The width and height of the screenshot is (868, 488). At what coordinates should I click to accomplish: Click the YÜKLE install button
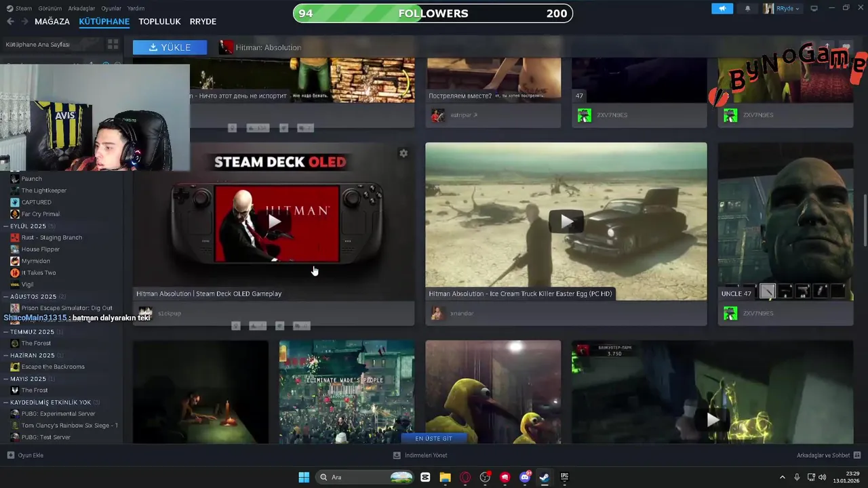[170, 47]
